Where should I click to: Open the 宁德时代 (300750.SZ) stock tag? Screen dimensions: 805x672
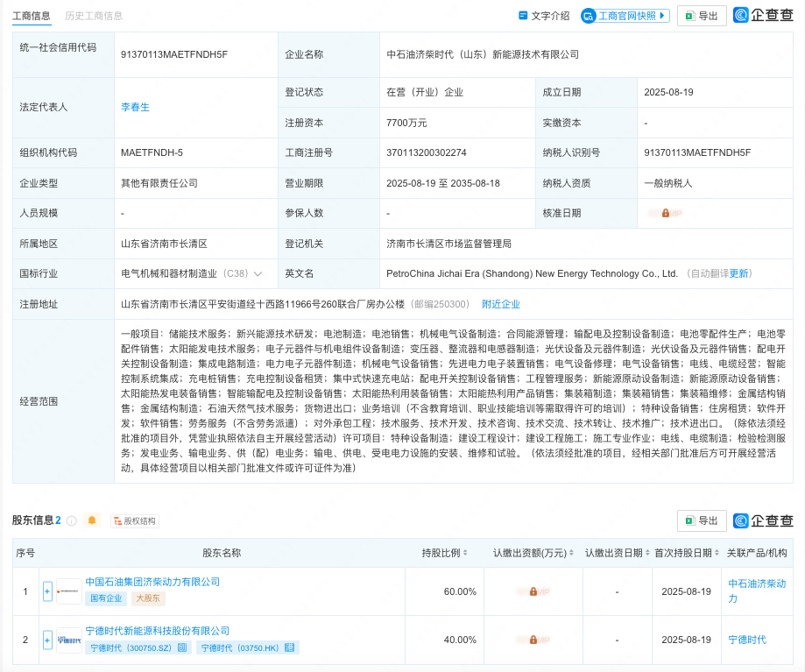pos(138,647)
